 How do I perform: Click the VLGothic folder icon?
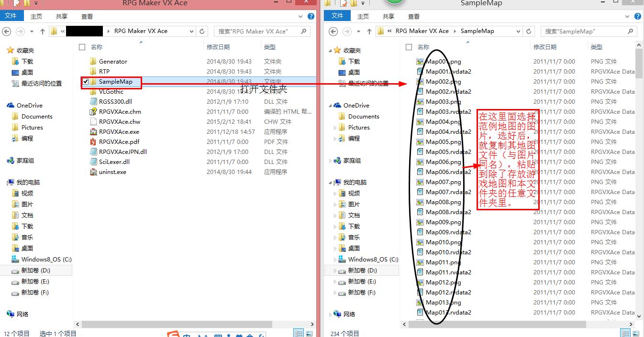(93, 91)
